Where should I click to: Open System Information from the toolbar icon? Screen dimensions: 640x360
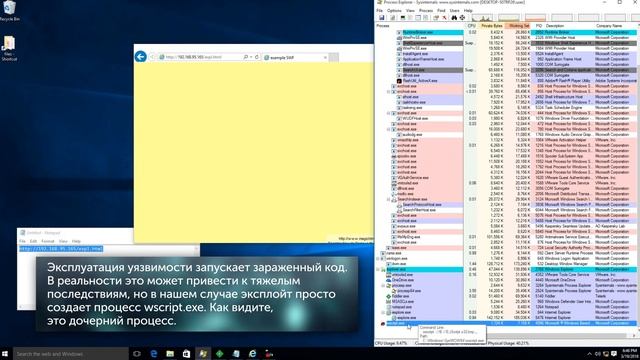tap(403, 18)
